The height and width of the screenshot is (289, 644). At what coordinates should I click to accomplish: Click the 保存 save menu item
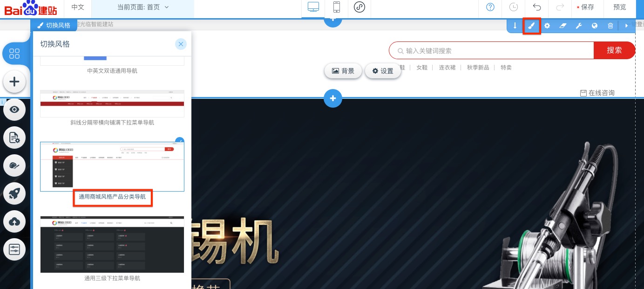coord(586,7)
